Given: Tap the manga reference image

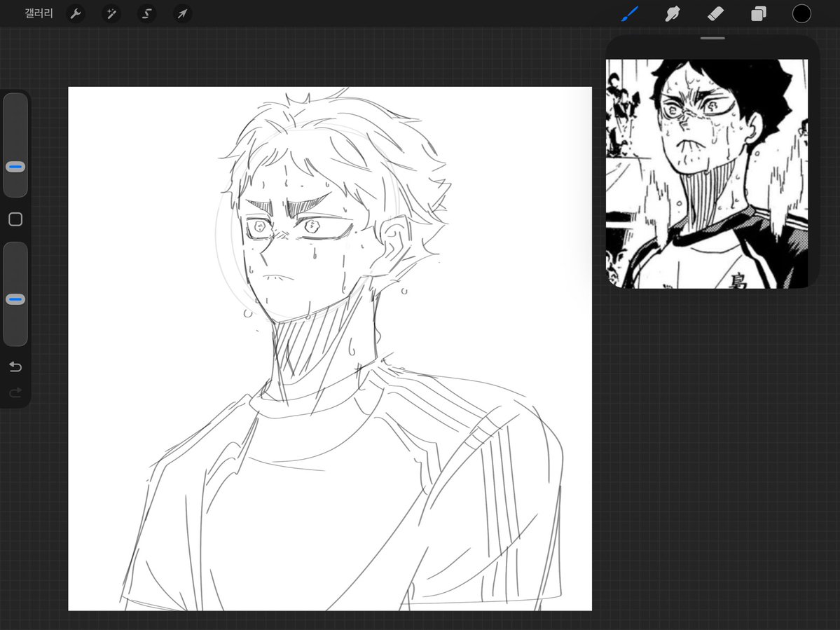Looking at the screenshot, I should tap(707, 174).
